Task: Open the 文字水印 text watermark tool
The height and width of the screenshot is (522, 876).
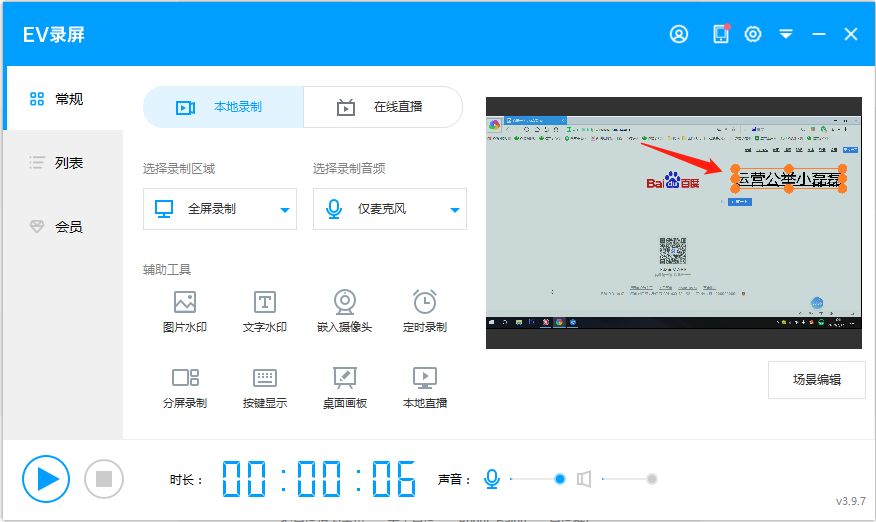Action: coord(264,311)
